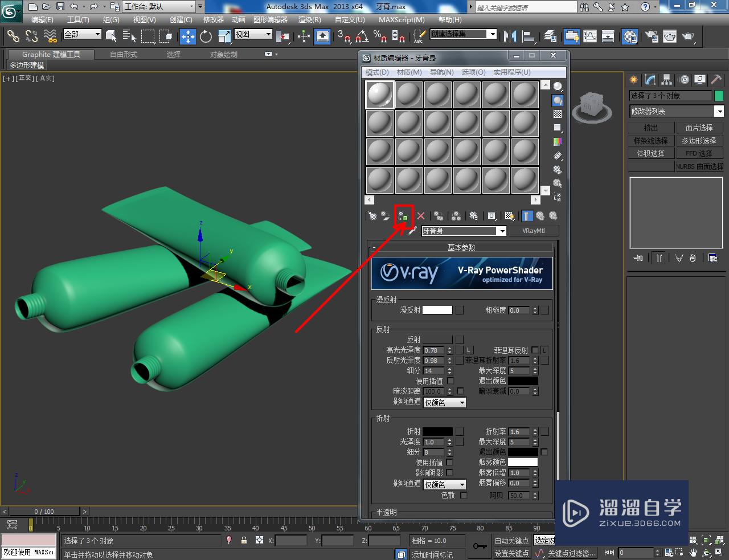Click Go to Parent icon
729x560 pixels.
pyautogui.click(x=540, y=216)
